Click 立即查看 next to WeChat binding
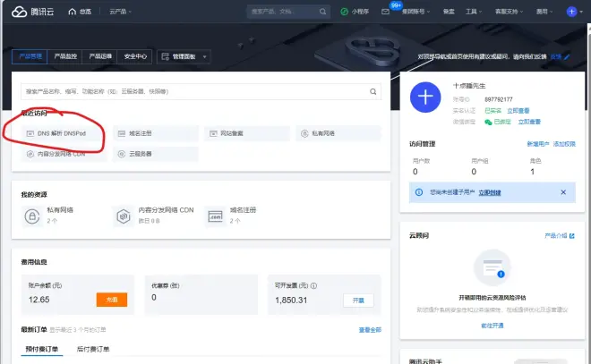Viewport: 591px width, 364px height. point(529,122)
